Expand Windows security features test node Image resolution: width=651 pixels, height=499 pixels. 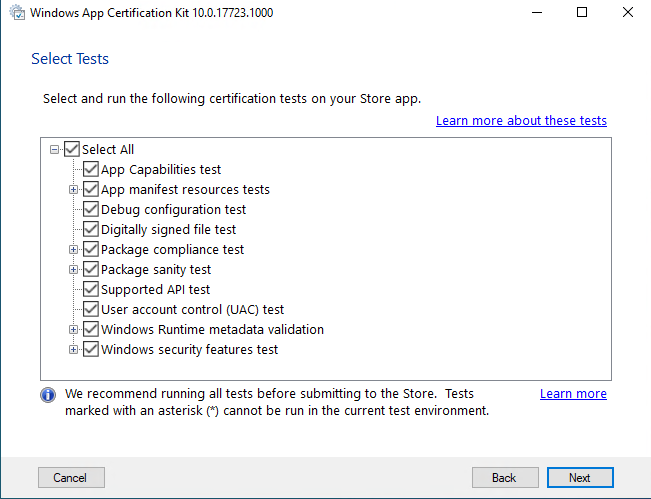pyautogui.click(x=73, y=349)
